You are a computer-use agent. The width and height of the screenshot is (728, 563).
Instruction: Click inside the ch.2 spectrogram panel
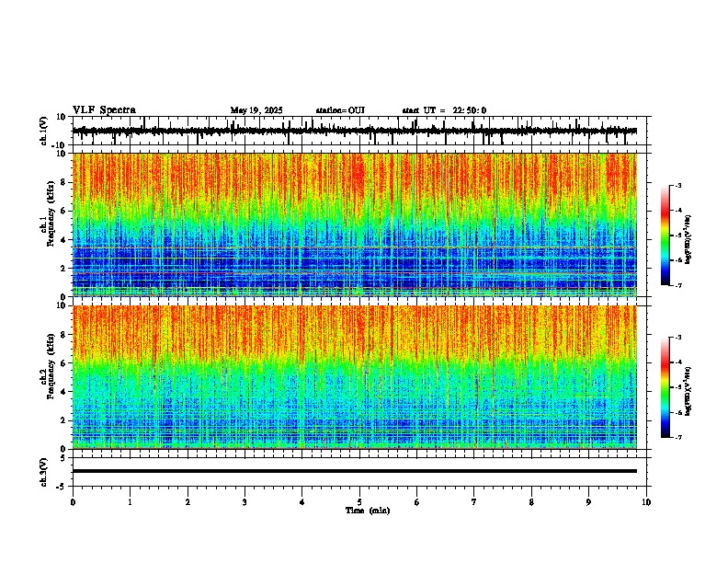click(359, 377)
